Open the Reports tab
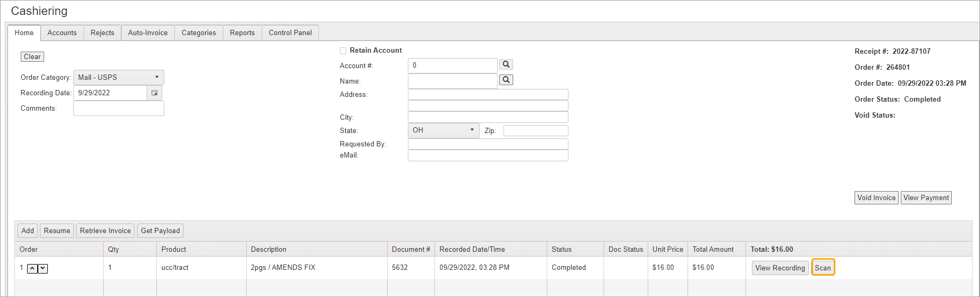This screenshot has height=297, width=980. (242, 33)
